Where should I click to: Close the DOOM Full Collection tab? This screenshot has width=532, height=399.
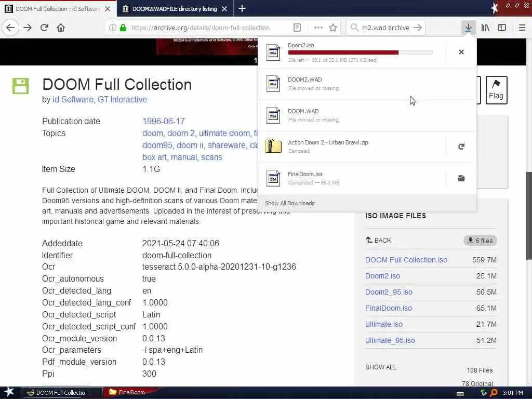pos(108,9)
